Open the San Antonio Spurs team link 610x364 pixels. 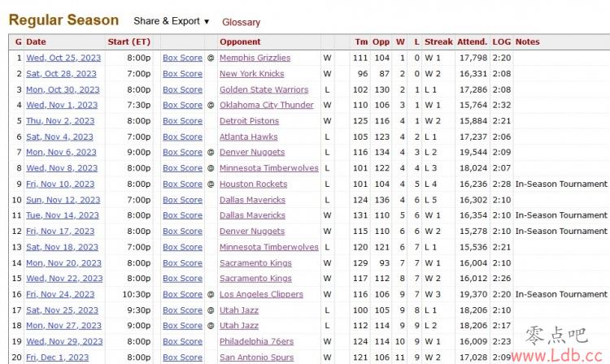(257, 357)
